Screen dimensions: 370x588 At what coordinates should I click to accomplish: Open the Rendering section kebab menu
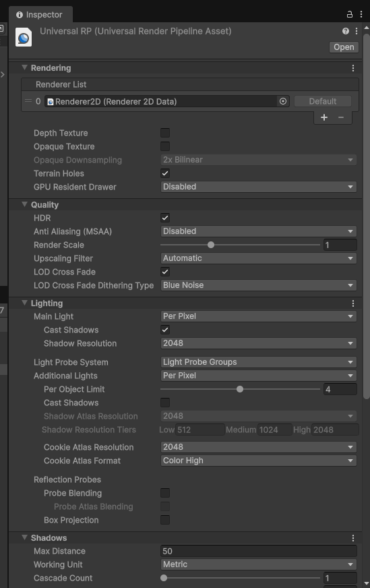(352, 68)
